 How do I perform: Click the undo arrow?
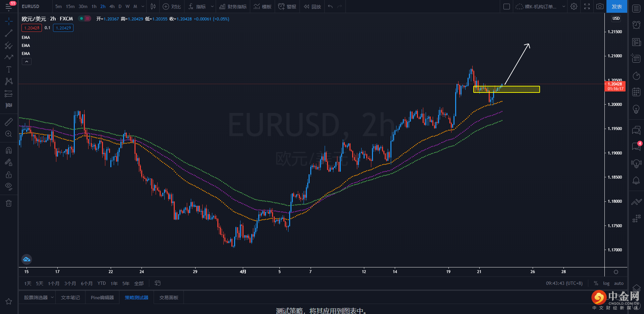330,6
